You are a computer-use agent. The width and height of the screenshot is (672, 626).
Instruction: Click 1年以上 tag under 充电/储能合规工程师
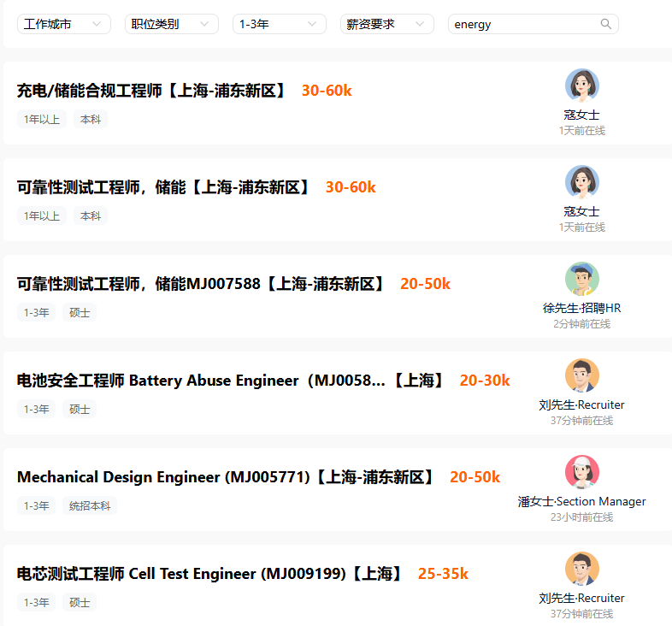(x=42, y=119)
